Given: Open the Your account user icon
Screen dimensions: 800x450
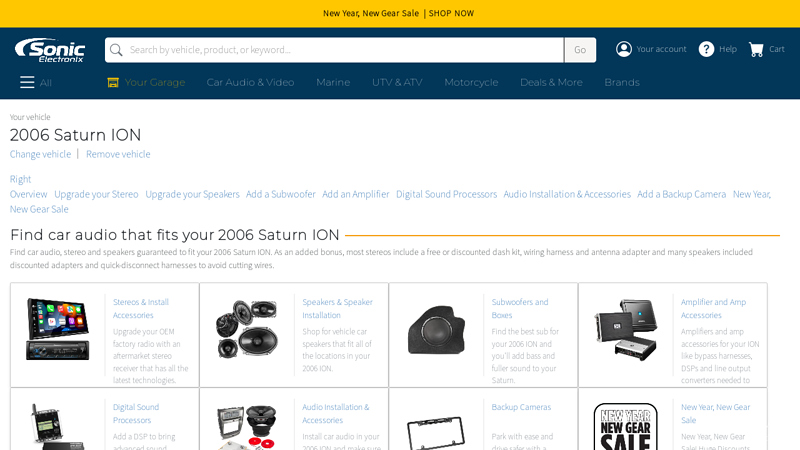Looking at the screenshot, I should (x=623, y=49).
